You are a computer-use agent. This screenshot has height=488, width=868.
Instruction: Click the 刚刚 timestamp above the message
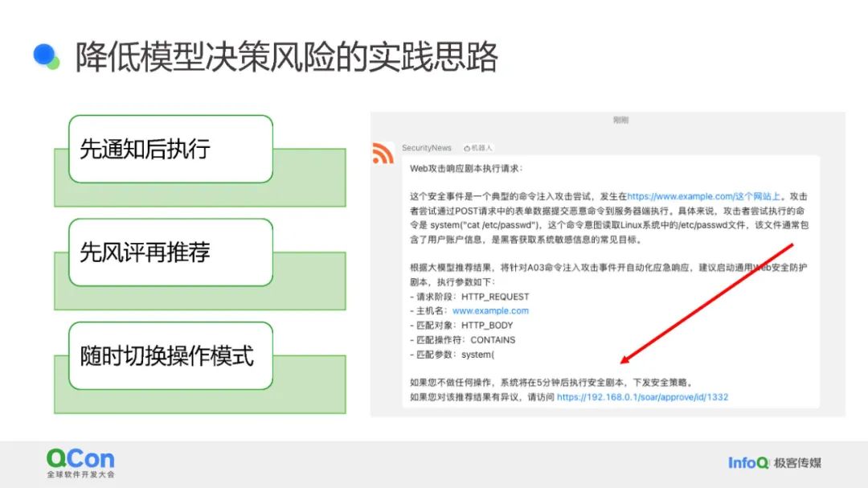click(620, 120)
